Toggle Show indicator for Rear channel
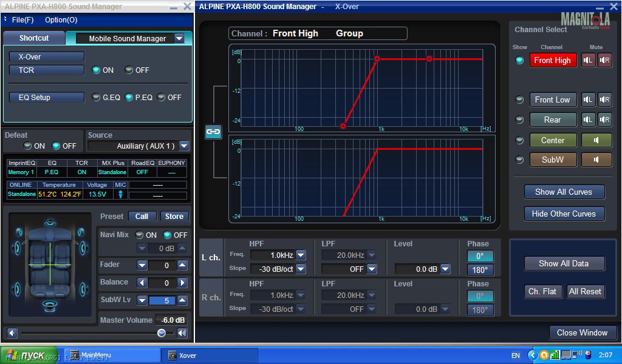The width and height of the screenshot is (622, 364). tap(519, 120)
